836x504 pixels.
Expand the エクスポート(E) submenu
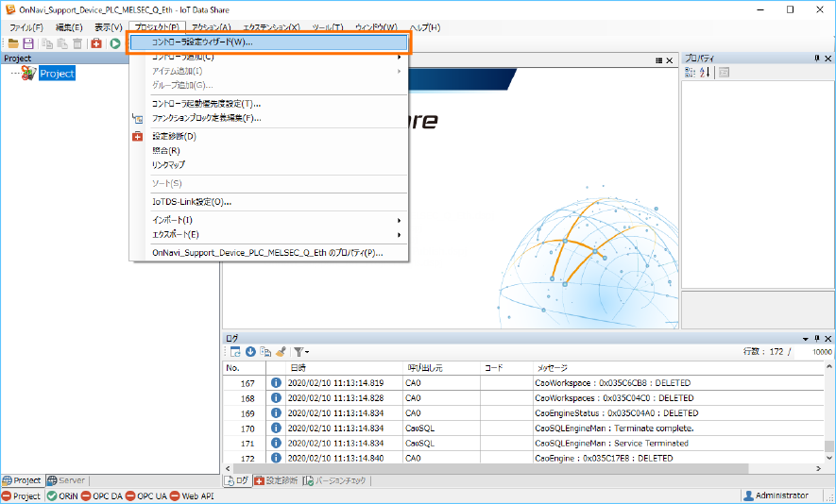(274, 234)
